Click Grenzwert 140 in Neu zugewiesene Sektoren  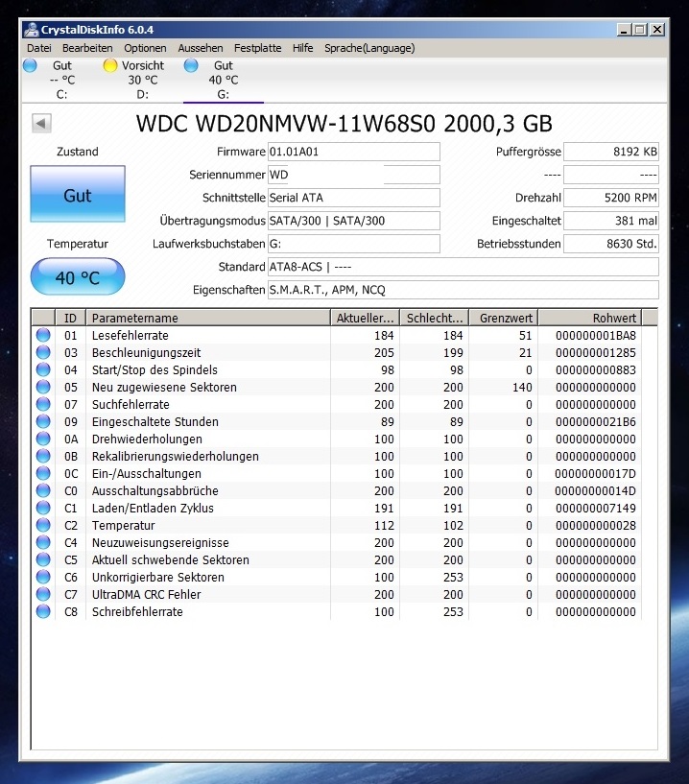tap(522, 388)
